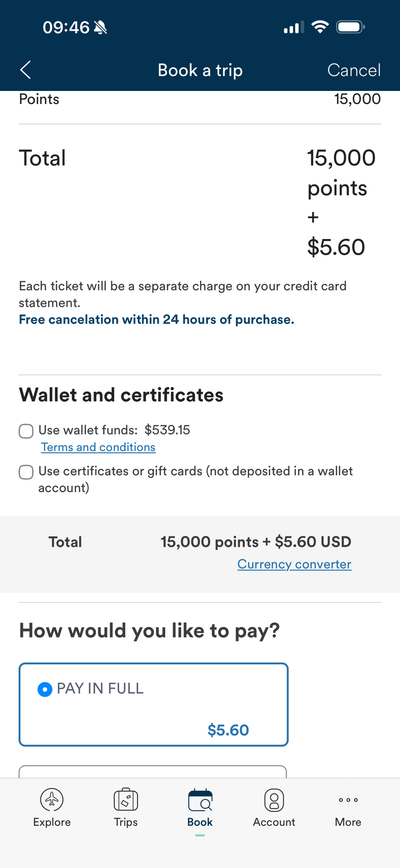Select the Pay in Full radio button
Viewport: 400px width, 868px height.
tap(45, 690)
